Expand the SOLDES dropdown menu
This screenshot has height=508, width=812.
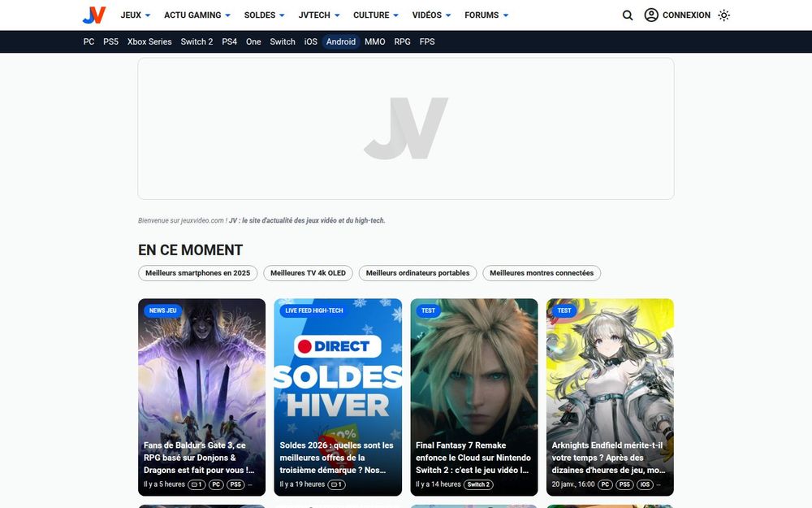(x=264, y=15)
